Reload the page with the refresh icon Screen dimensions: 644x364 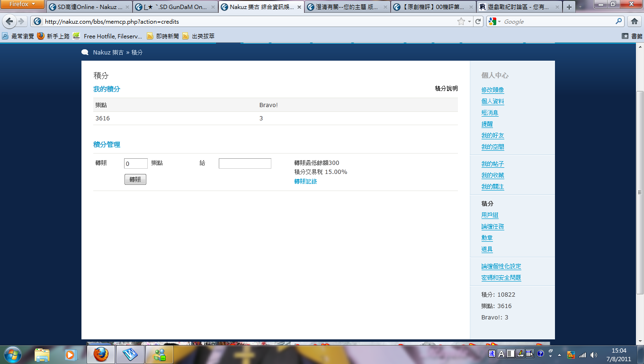pyautogui.click(x=478, y=21)
